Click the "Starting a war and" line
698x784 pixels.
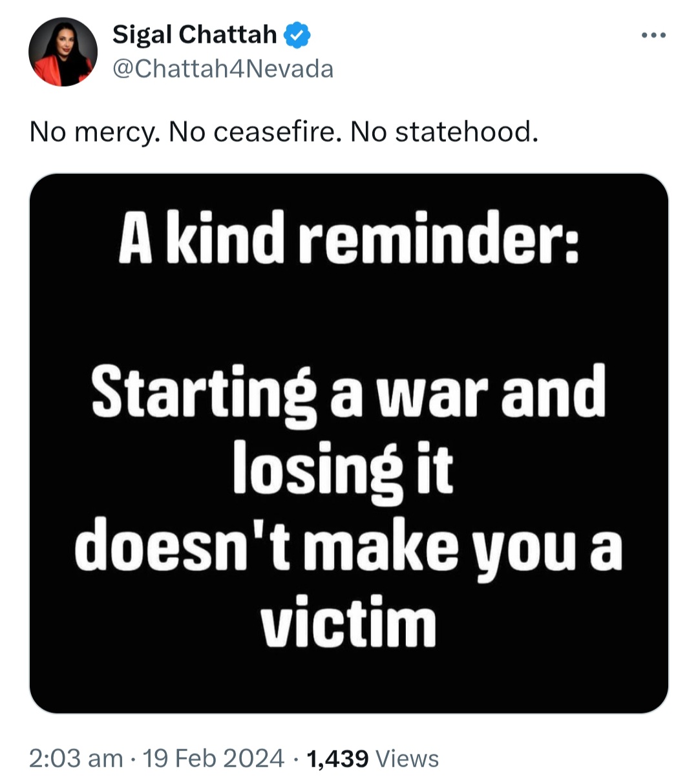[349, 392]
